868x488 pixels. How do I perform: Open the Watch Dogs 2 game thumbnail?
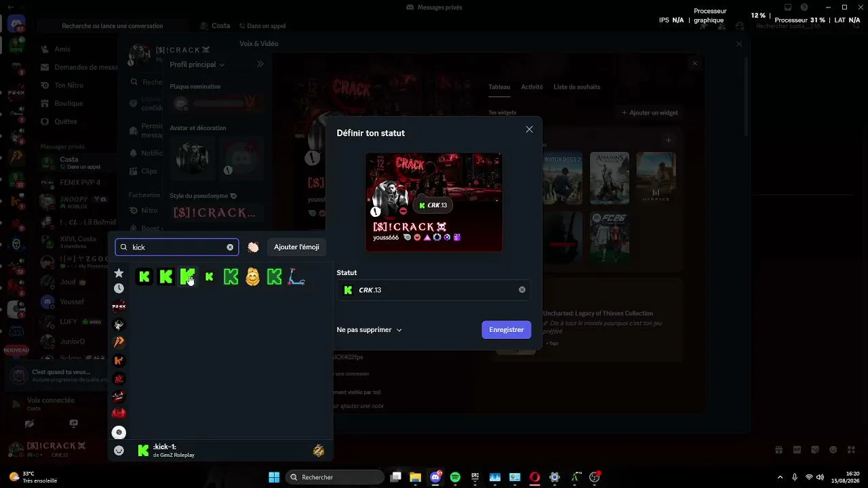562,178
